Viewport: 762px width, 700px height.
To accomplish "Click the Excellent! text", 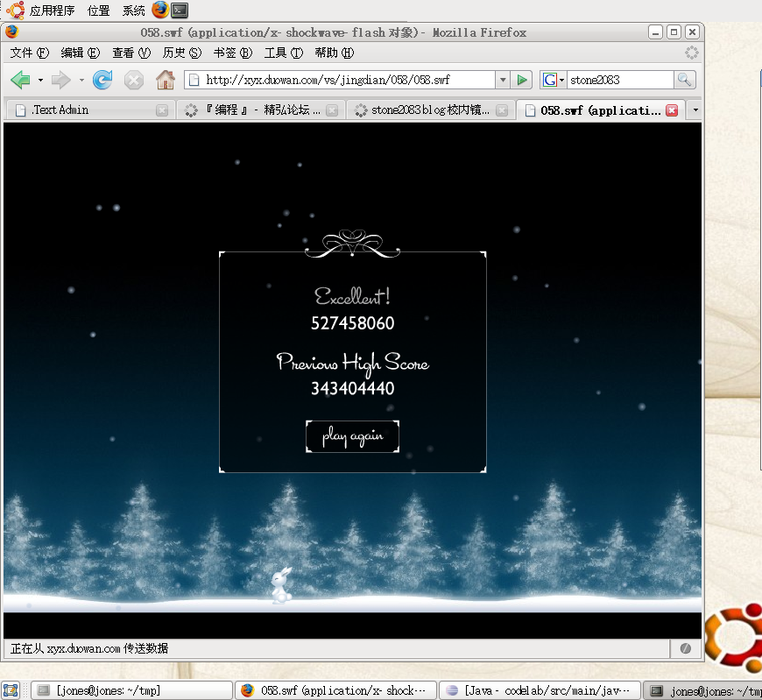I will (352, 296).
